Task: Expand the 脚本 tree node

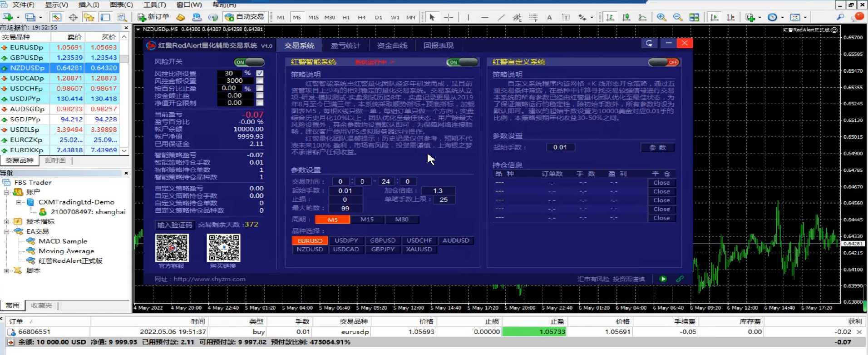Action: pos(6,270)
